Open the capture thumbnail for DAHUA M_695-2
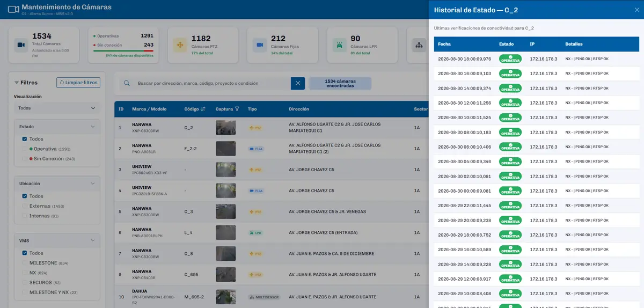The width and height of the screenshot is (644, 308). click(225, 297)
